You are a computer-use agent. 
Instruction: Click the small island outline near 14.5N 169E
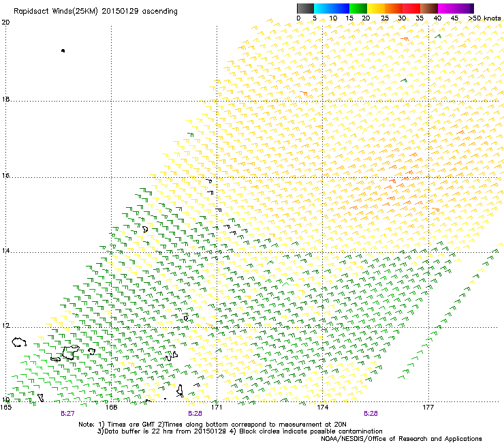[145, 230]
